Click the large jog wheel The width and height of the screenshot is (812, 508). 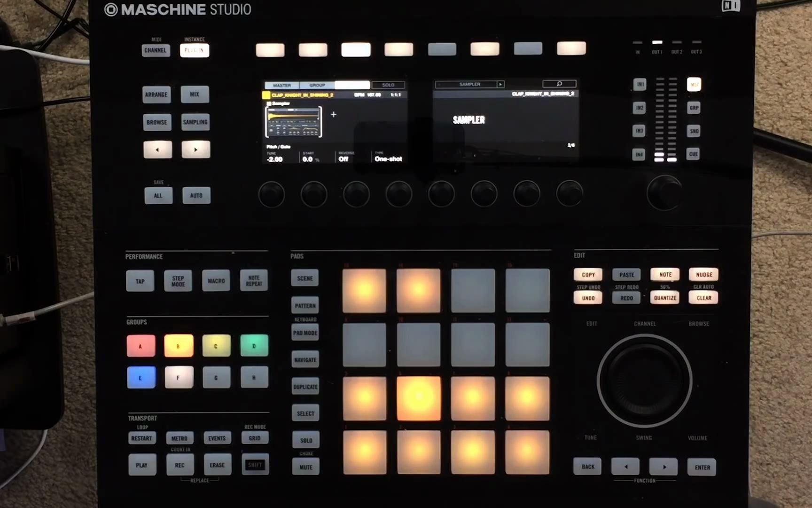pos(644,381)
